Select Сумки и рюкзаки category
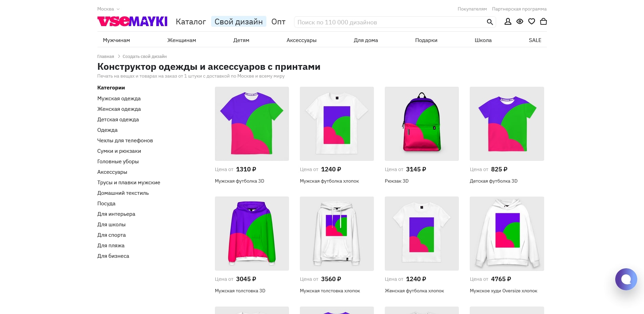 119,151
